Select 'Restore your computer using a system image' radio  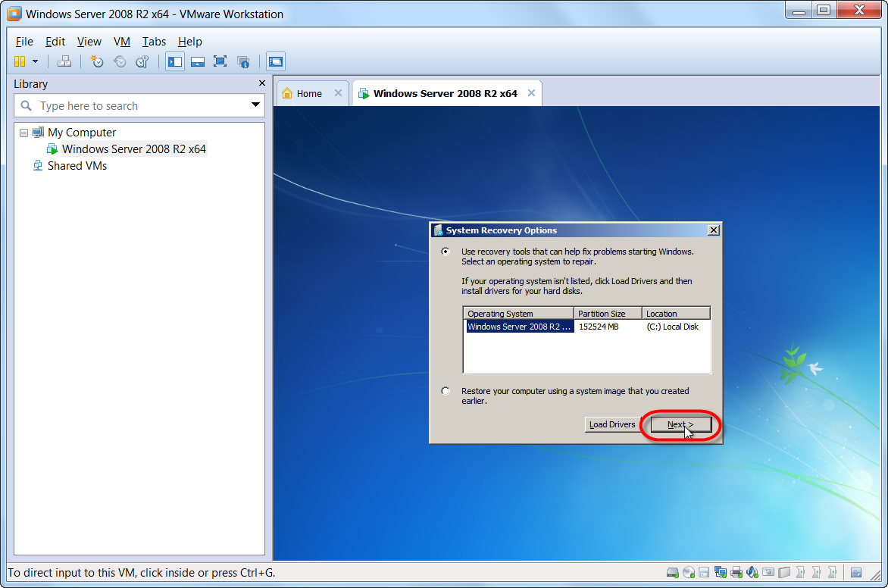click(446, 391)
